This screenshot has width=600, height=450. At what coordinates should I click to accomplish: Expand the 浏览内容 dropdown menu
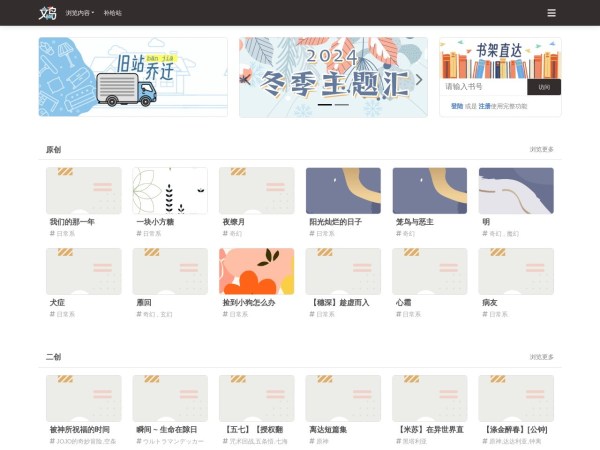(79, 13)
